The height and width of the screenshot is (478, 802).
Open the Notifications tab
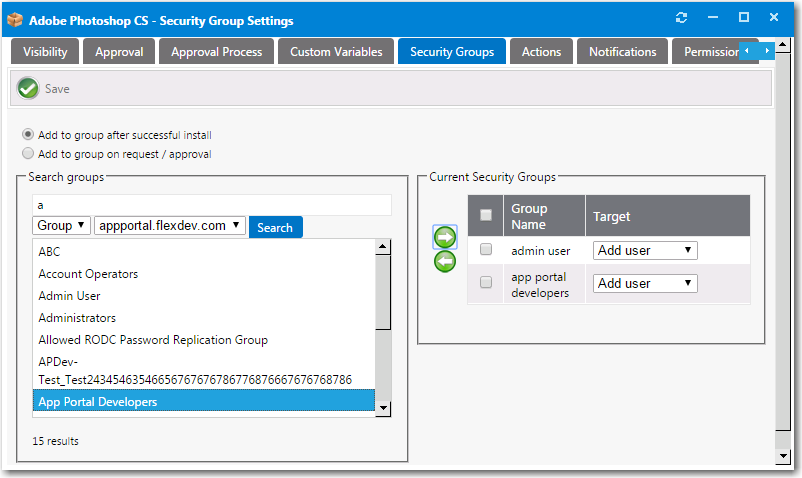click(622, 52)
